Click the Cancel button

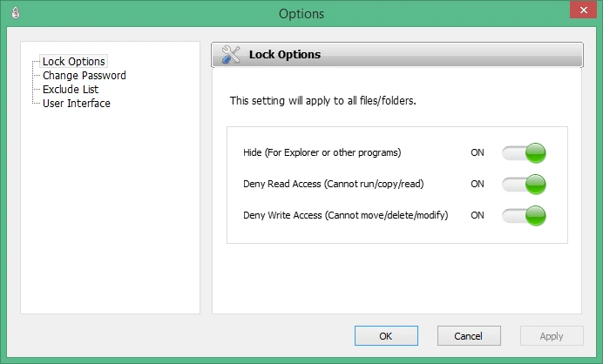coord(469,336)
